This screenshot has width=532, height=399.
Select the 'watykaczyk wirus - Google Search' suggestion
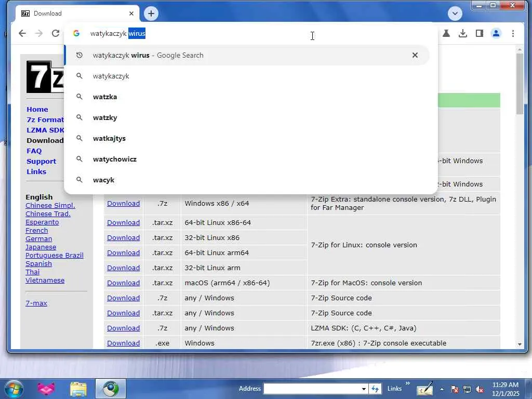[x=247, y=55]
